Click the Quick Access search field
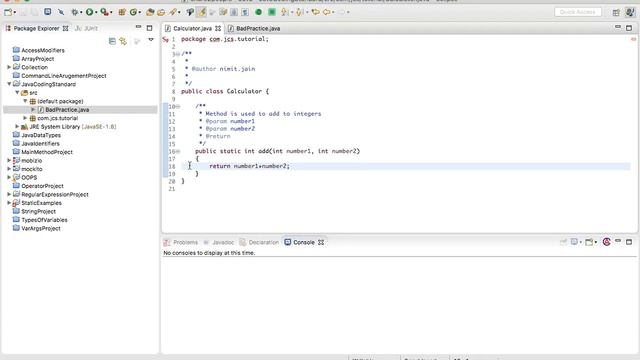Screen dimensions: 640x360 578,12
